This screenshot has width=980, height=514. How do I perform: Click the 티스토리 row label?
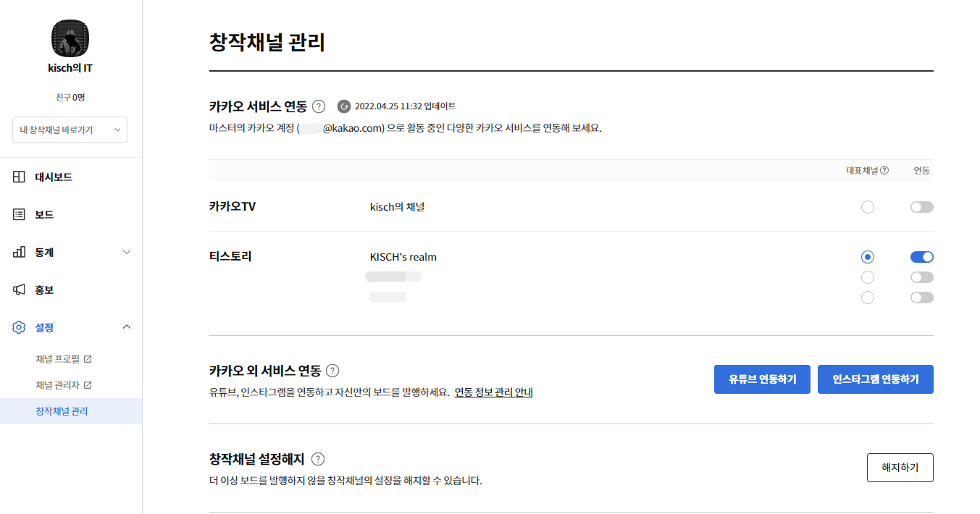click(x=230, y=256)
